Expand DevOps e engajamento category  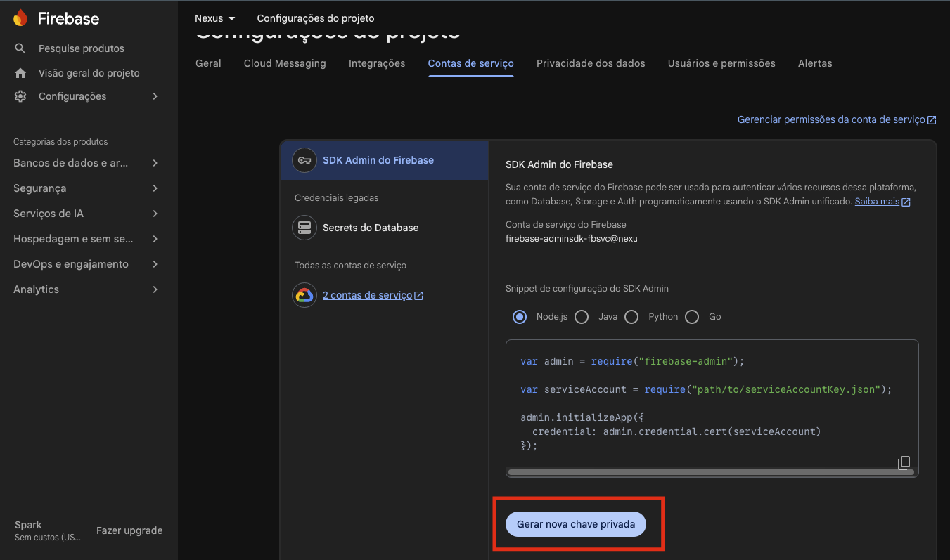[x=155, y=264]
